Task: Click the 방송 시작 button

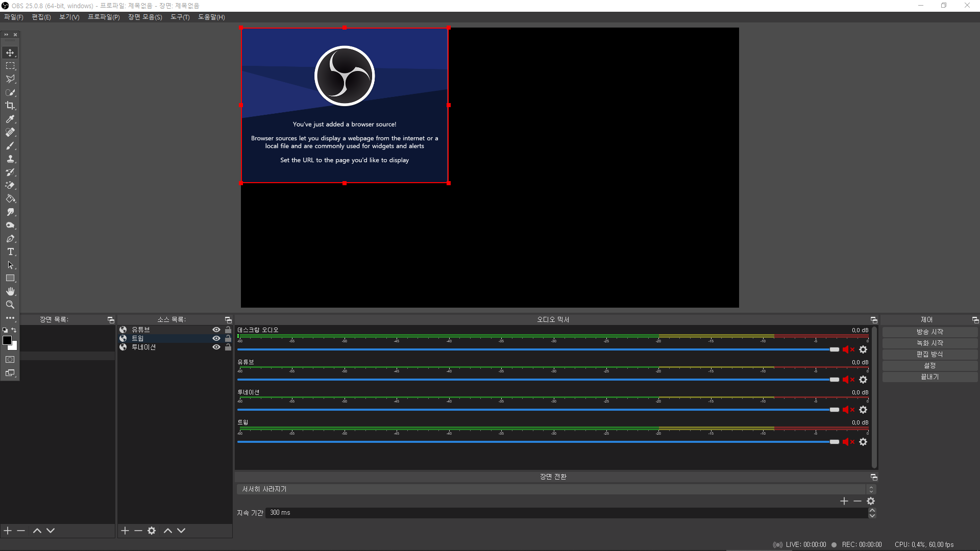Action: click(929, 332)
